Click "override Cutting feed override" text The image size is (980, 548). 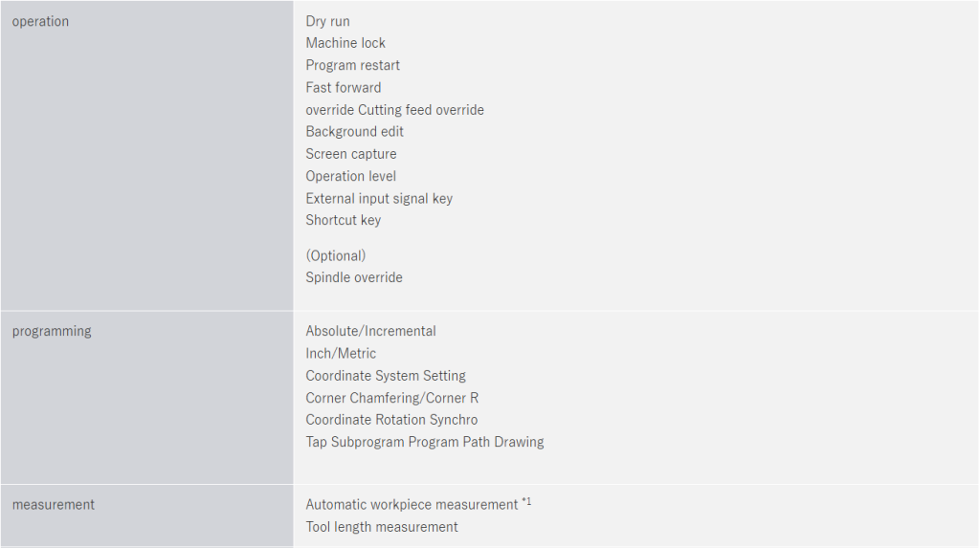click(x=394, y=110)
